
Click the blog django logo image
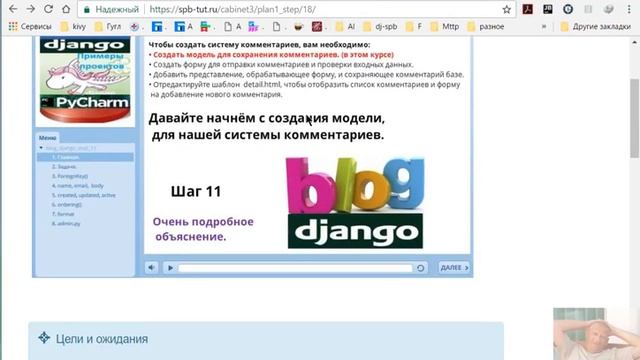pyautogui.click(x=355, y=202)
